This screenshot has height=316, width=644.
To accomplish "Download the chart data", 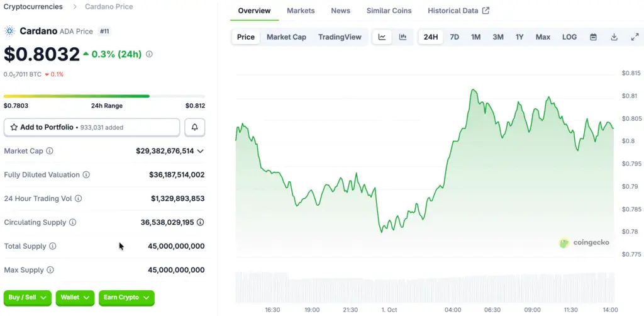I will [614, 37].
